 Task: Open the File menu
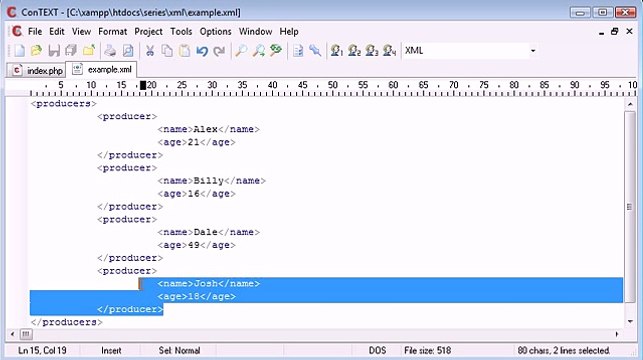pos(35,32)
